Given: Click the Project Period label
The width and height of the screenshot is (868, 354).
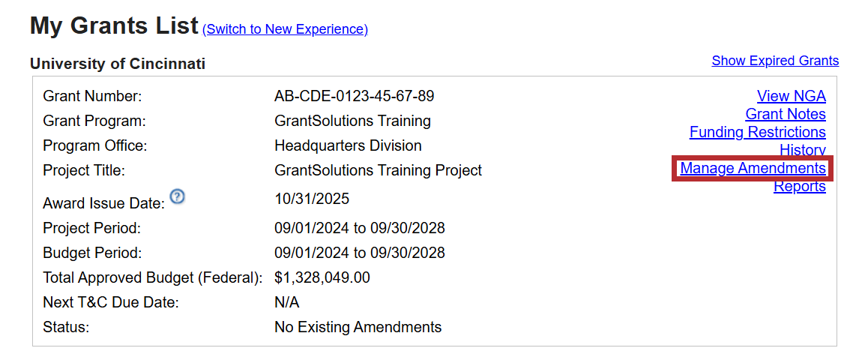Looking at the screenshot, I should (x=92, y=228).
